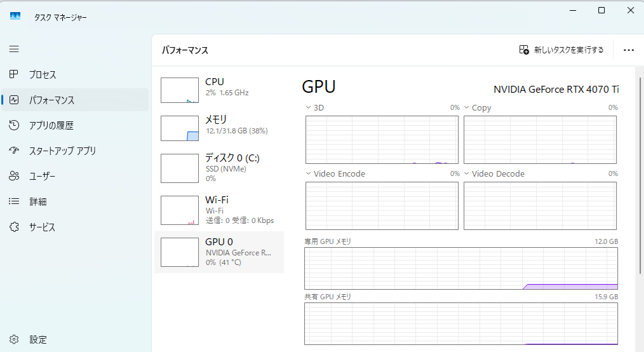Viewport: 644px width, 352px height.
Task: Go to スタートアップ アプリ label
Action: click(x=62, y=151)
